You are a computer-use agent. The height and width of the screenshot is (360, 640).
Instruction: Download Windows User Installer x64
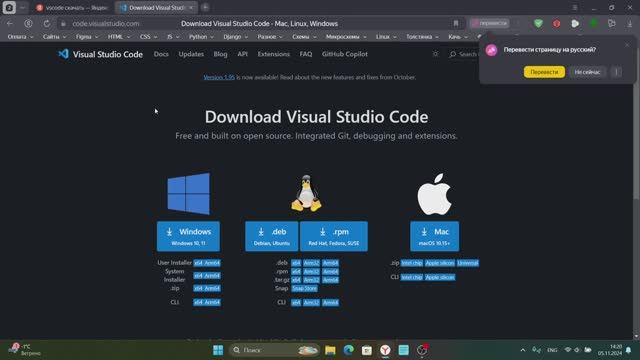pos(198,263)
